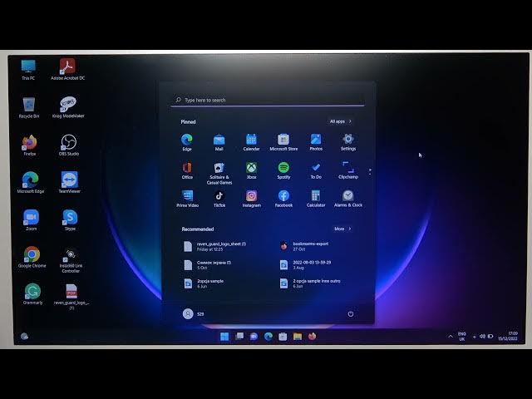The image size is (532, 399).
Task: Open File Explorer from taskbar
Action: point(298,337)
